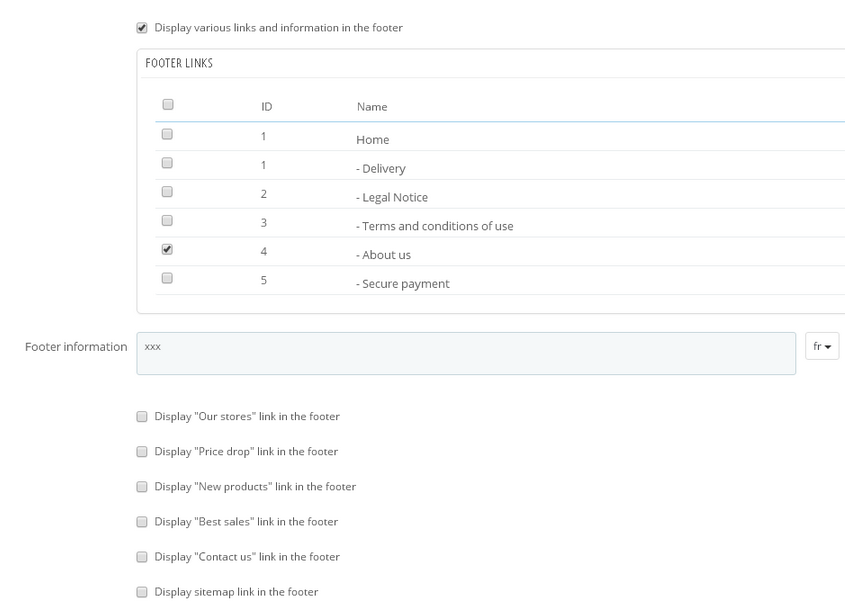Screen dimensions: 845x607
Task: Uncheck the About us row checkbox
Action: click(167, 249)
